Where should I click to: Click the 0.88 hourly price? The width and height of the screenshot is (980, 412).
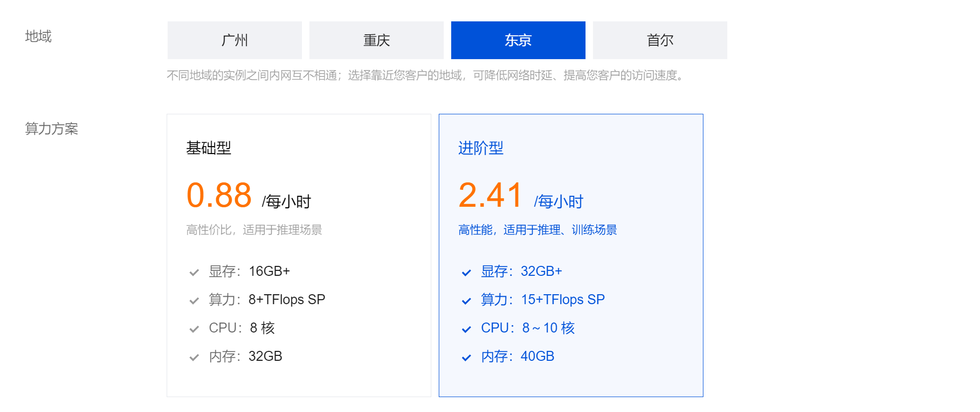pos(219,195)
